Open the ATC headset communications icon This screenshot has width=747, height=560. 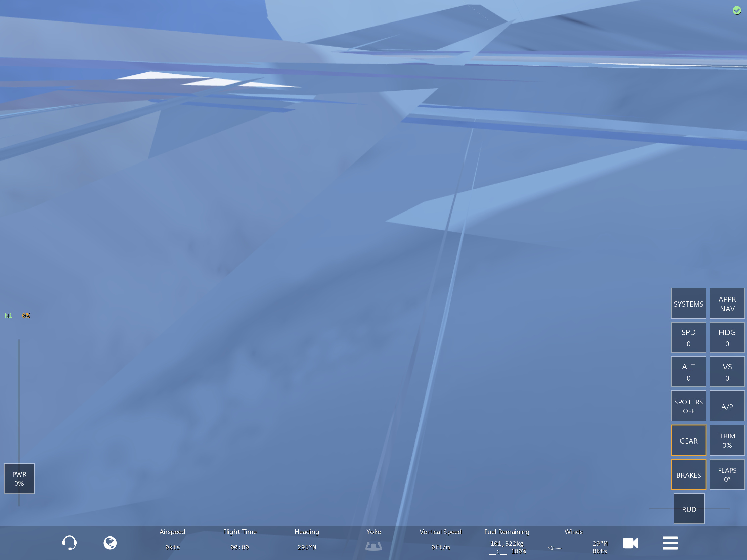pos(69,543)
